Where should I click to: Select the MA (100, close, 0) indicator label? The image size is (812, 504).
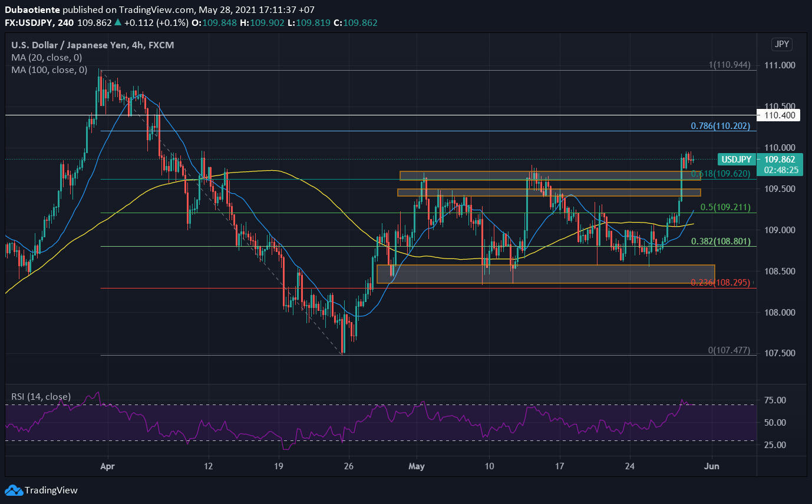[49, 69]
